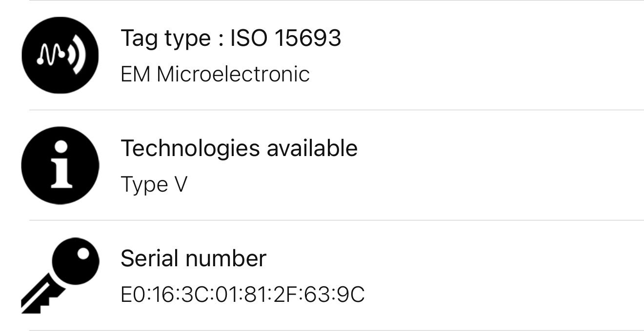Tap the letter 'V' in Type V
Screen dimensions: 644x336
tap(180, 184)
